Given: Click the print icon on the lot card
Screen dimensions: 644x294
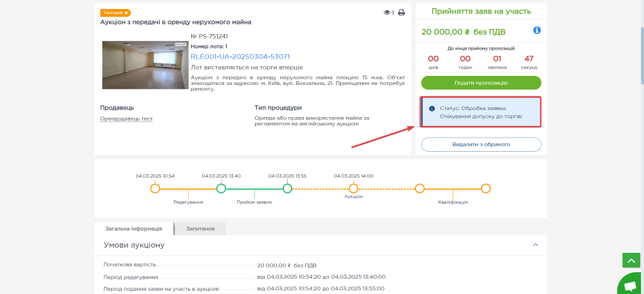Looking at the screenshot, I should pyautogui.click(x=401, y=12).
